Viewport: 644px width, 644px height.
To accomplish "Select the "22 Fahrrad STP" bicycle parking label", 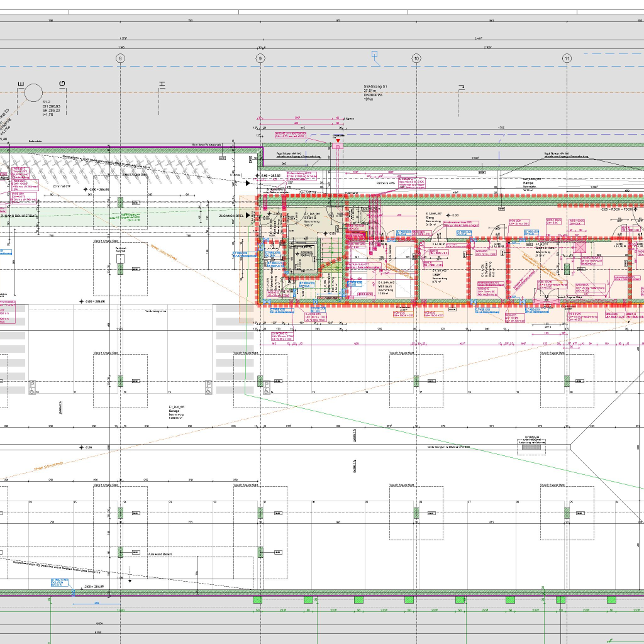I will tap(62, 186).
